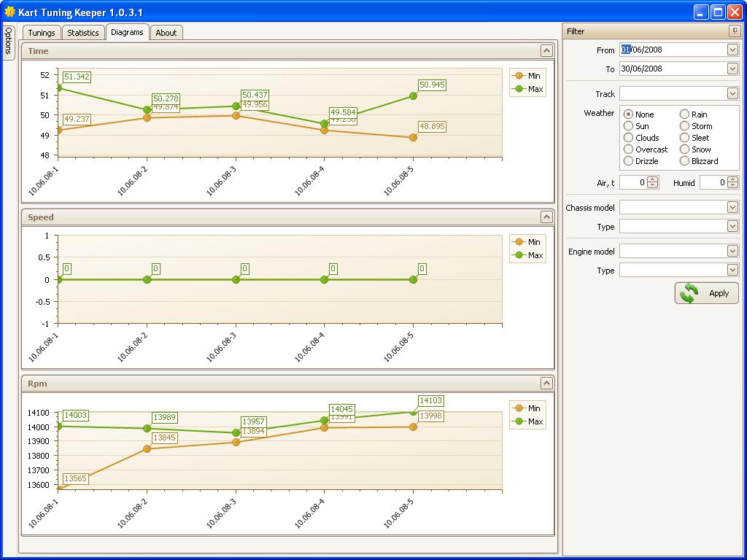Click the green refresh arrows icon on Apply
This screenshot has width=747, height=560.
point(689,293)
